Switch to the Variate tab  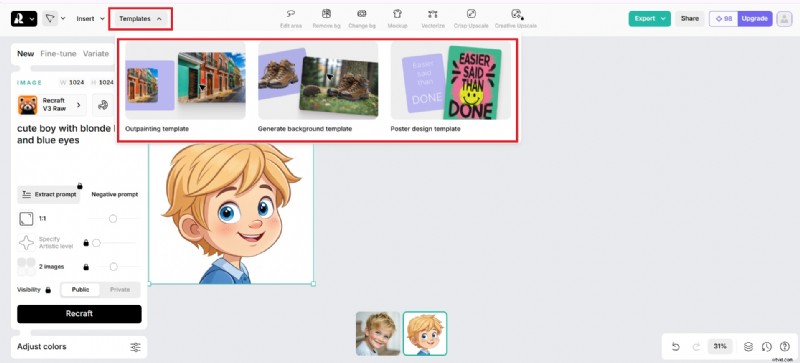click(96, 54)
